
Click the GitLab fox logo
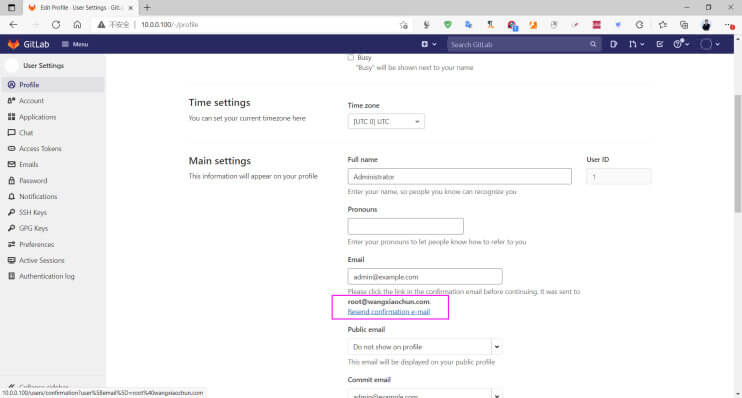13,44
